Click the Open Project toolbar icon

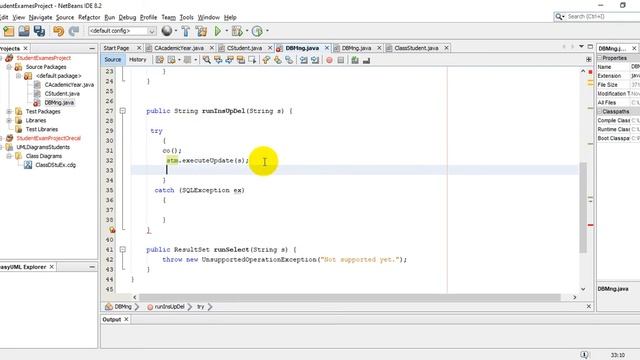[24, 31]
